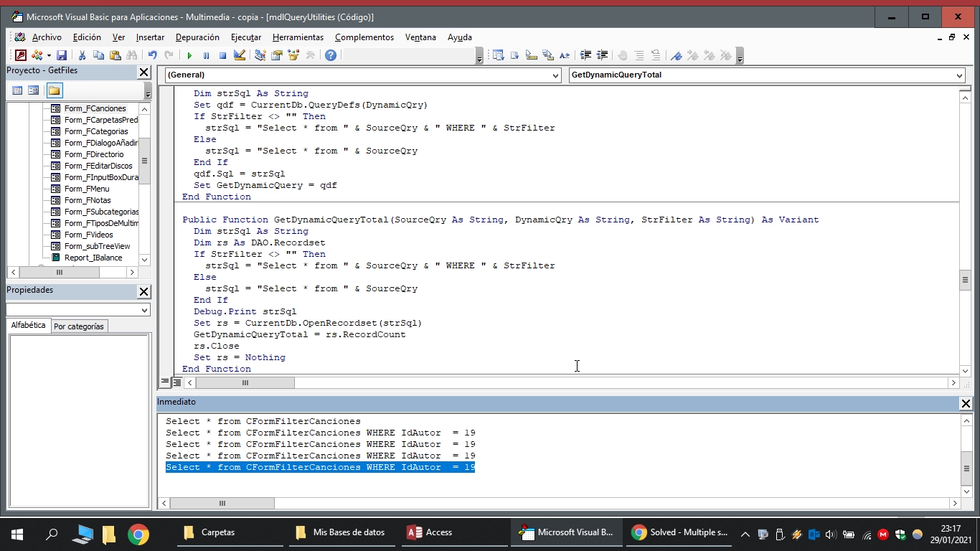Click the Cut scissors icon
The height and width of the screenshot is (551, 980).
click(82, 55)
